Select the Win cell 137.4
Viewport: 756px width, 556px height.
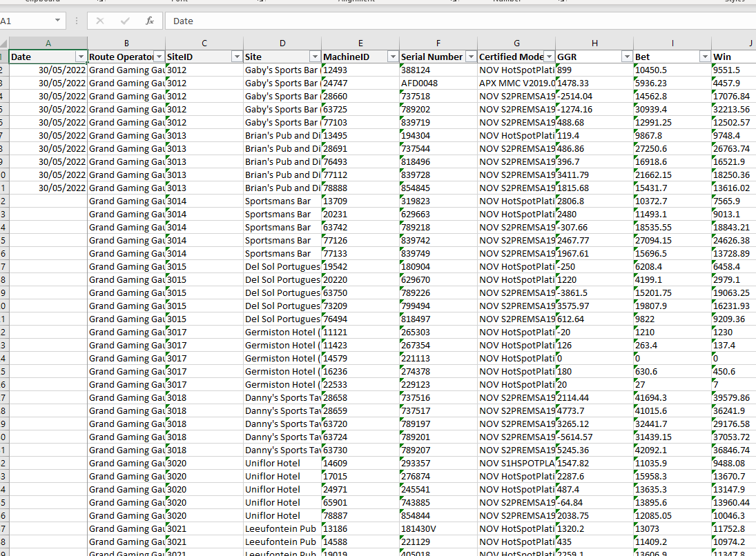tap(734, 345)
